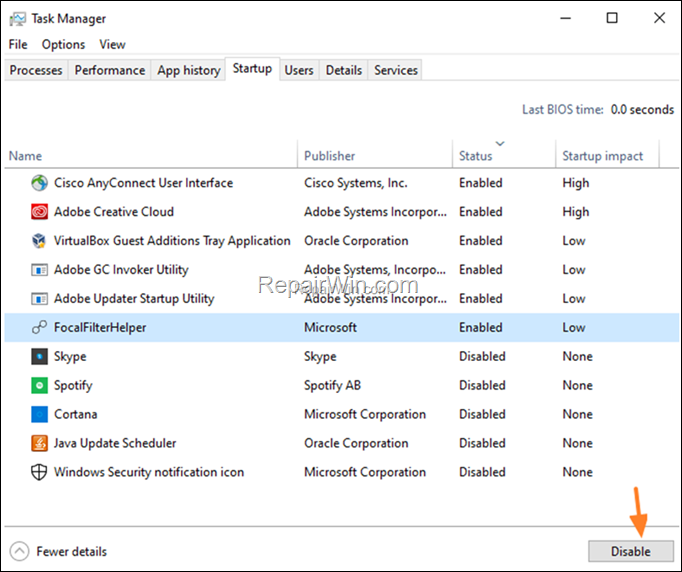
Task: Maximize the Task Manager window
Action: (x=612, y=18)
